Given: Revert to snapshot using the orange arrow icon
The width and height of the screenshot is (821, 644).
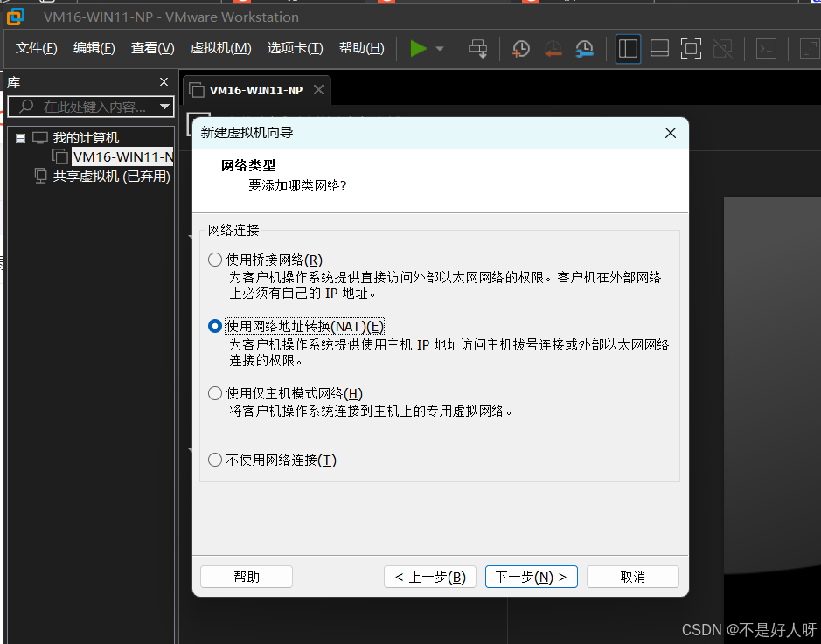Looking at the screenshot, I should pyautogui.click(x=553, y=49).
